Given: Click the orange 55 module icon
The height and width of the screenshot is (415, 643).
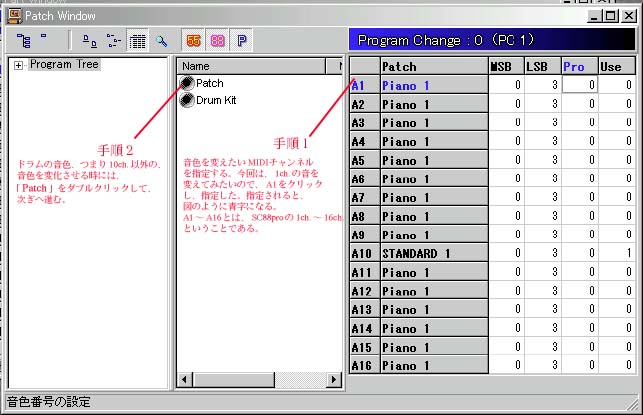Looking at the screenshot, I should [193, 41].
